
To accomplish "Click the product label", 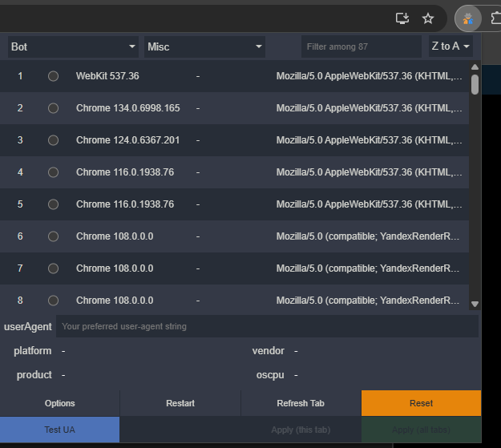I will point(34,375).
